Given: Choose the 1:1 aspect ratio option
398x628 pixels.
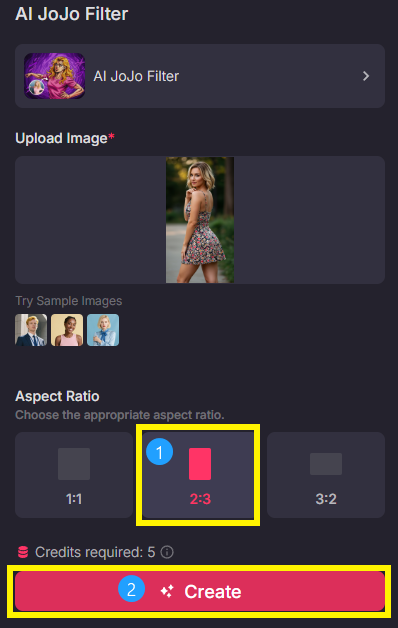Looking at the screenshot, I should click(x=74, y=475).
